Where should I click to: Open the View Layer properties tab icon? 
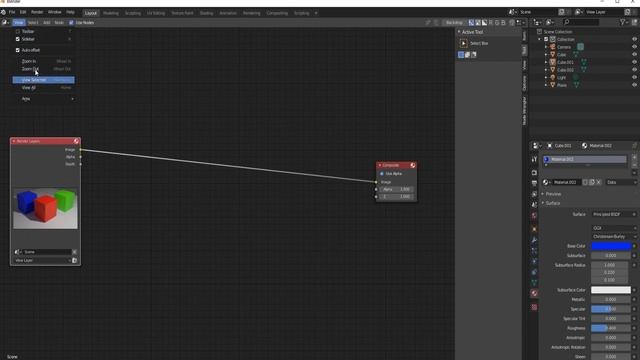point(534,194)
